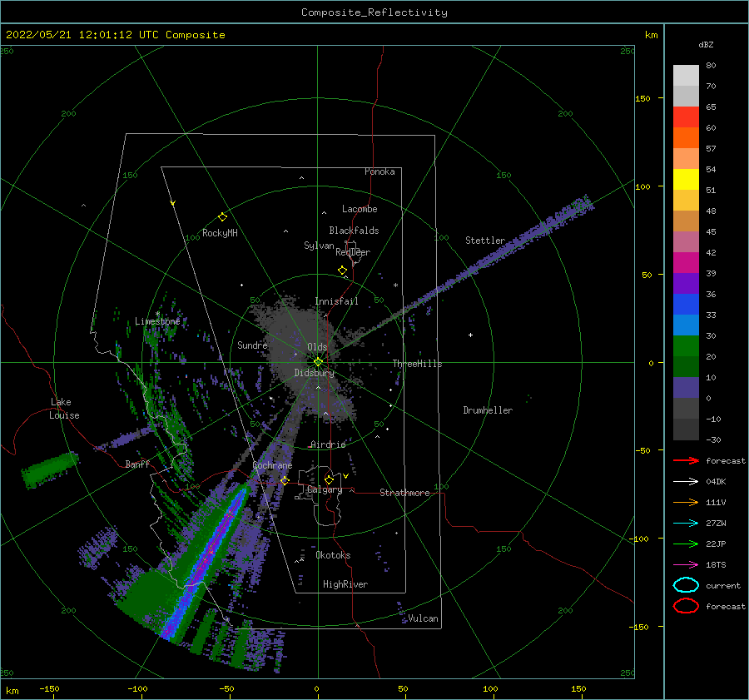Screen dimensions: 749x700
Task: Click the RedDeer city label
Action: pos(353,252)
